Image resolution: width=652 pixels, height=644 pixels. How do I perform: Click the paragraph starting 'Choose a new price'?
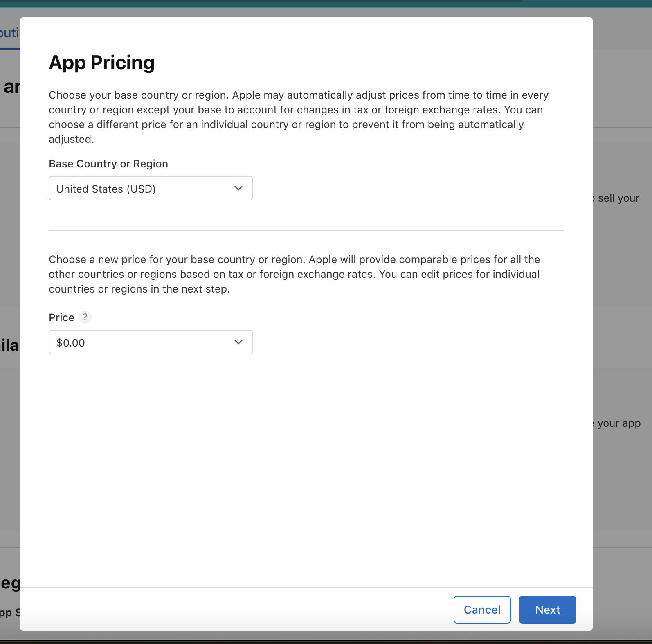click(x=294, y=274)
